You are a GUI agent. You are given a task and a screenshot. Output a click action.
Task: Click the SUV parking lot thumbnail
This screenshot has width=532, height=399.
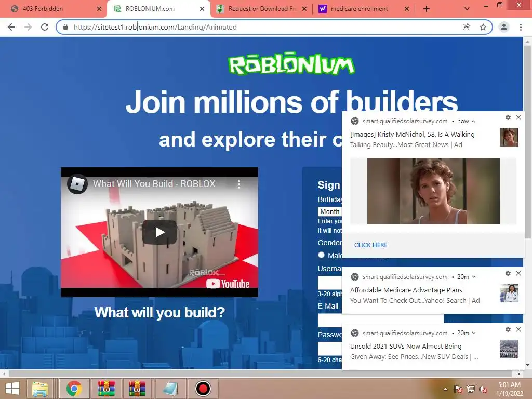tap(509, 349)
